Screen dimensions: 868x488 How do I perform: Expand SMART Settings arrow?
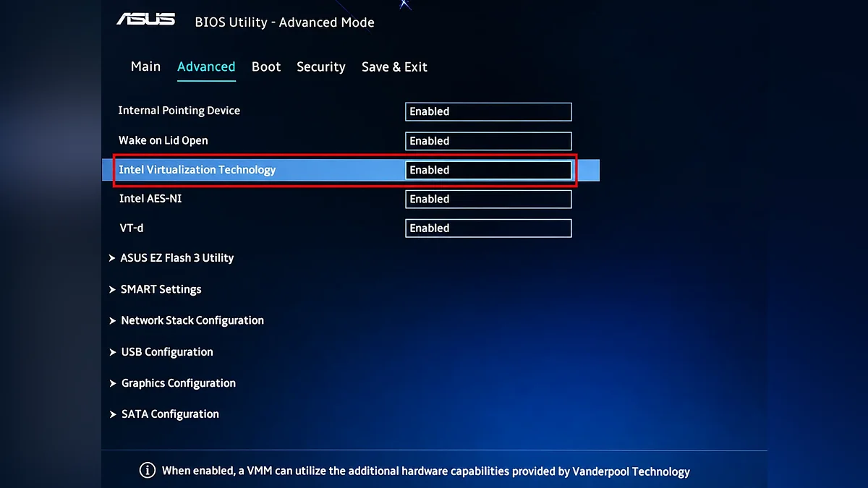[112, 289]
